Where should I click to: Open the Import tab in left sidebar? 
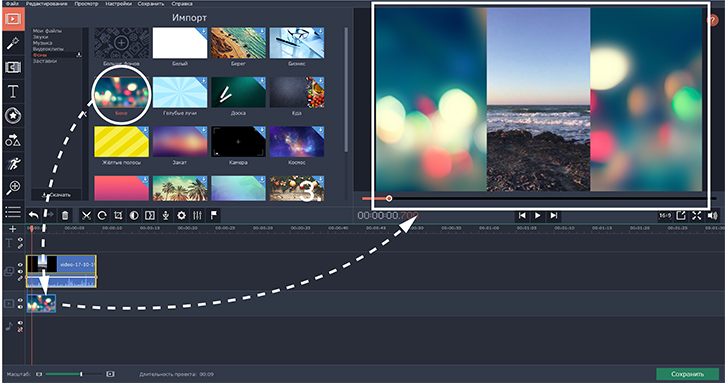point(13,19)
